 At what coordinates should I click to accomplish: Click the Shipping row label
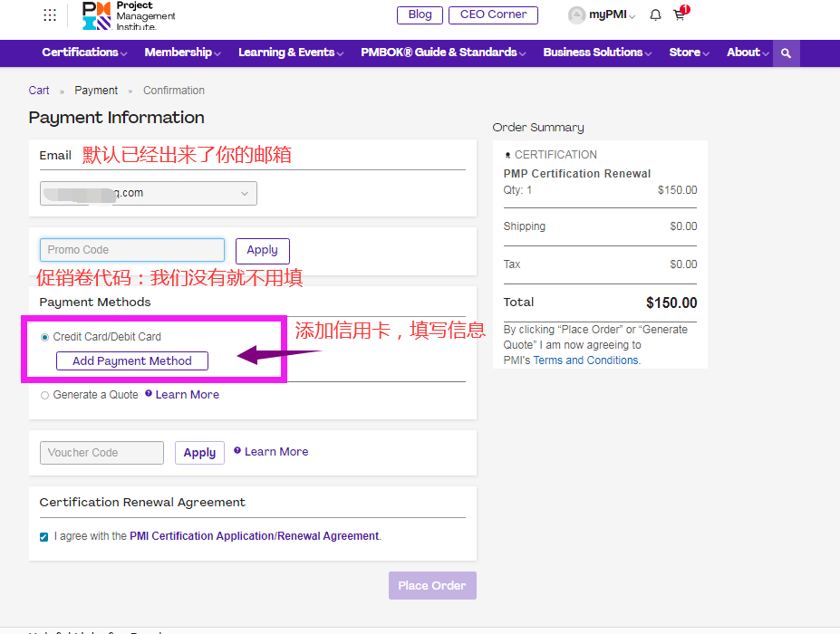(x=524, y=226)
